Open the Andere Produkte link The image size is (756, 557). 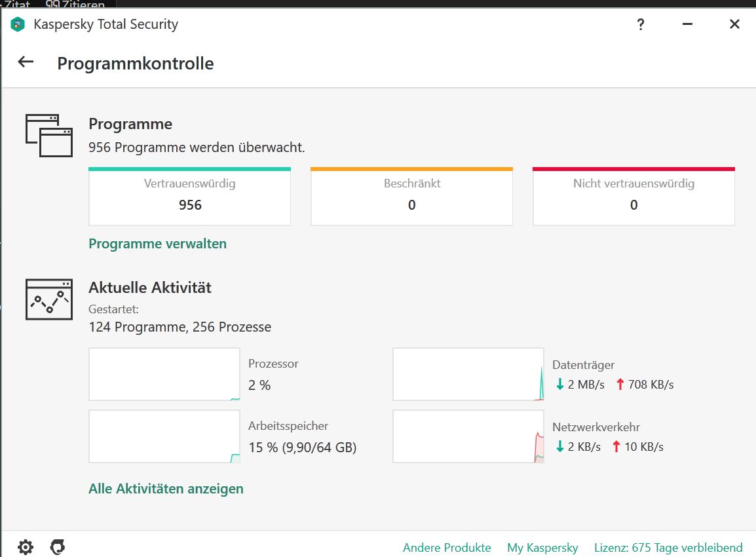click(447, 548)
